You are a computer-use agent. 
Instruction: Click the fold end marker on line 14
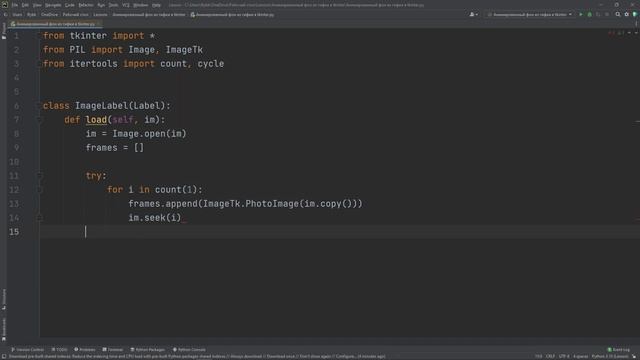[x=40, y=218]
